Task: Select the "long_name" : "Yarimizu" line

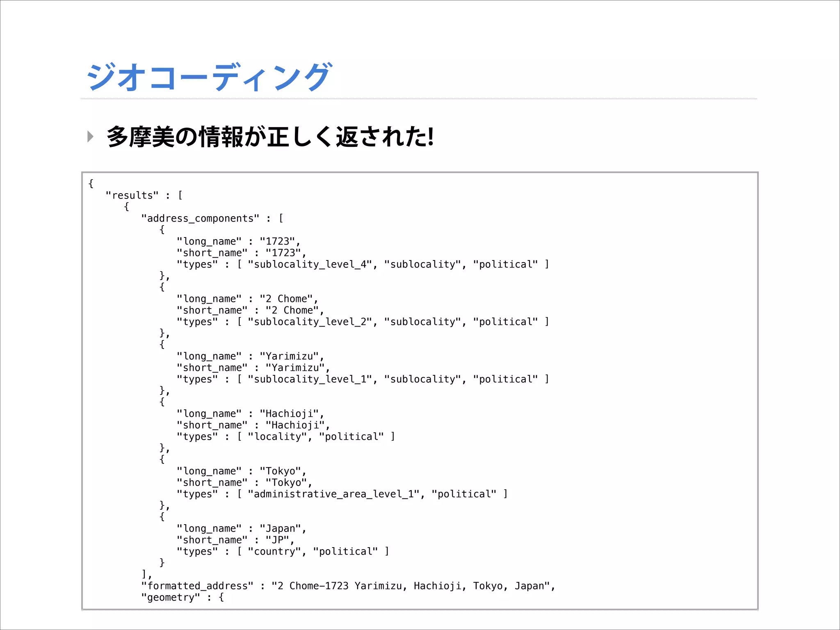Action: 251,356
